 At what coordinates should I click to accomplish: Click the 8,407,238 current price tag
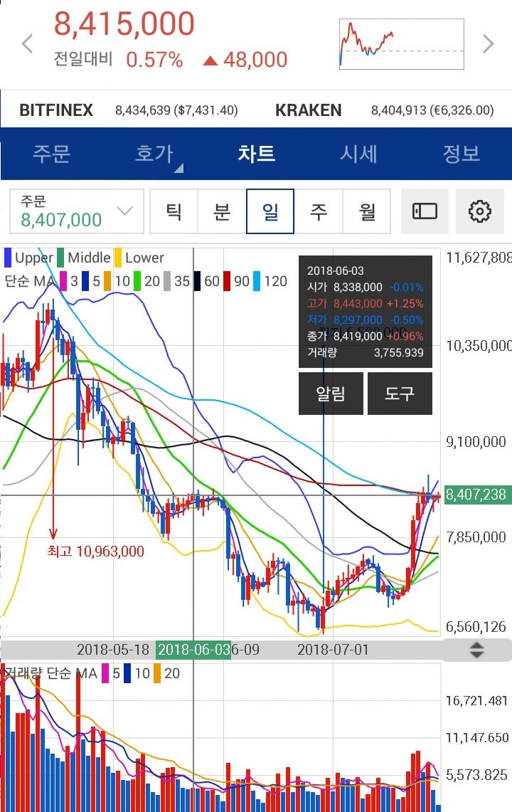coord(478,495)
